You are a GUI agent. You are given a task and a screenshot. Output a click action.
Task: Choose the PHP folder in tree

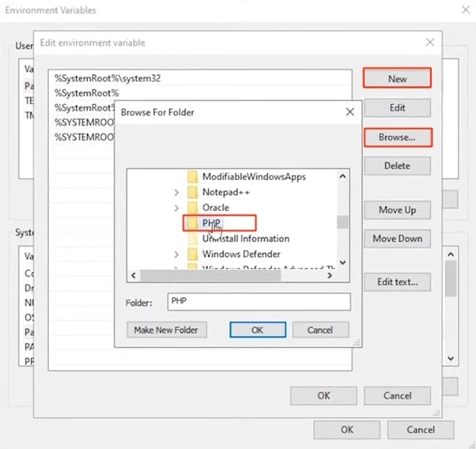tap(210, 224)
